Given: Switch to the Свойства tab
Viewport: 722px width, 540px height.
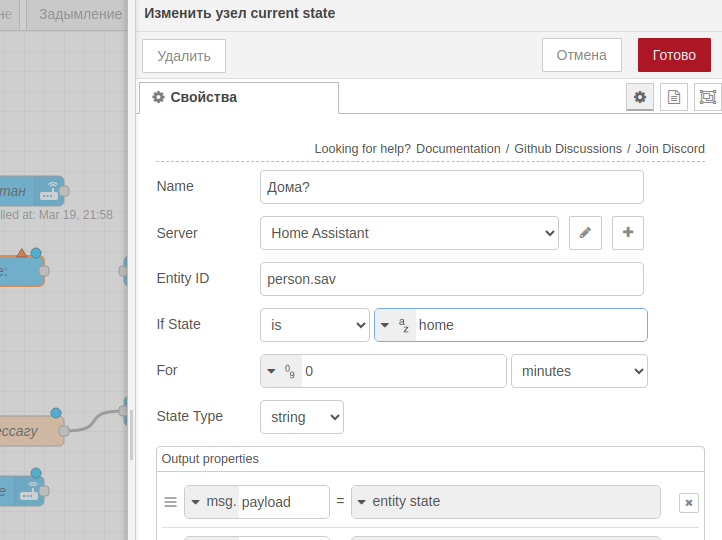Looking at the screenshot, I should (238, 97).
